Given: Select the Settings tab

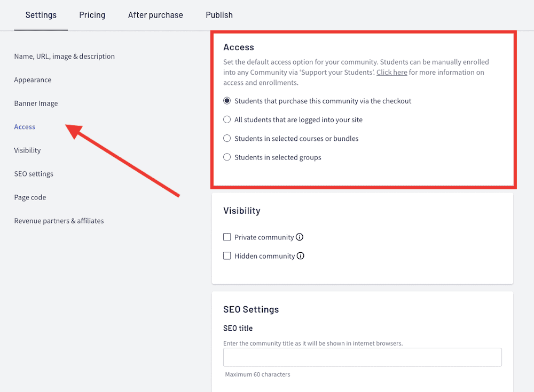Looking at the screenshot, I should (x=41, y=15).
